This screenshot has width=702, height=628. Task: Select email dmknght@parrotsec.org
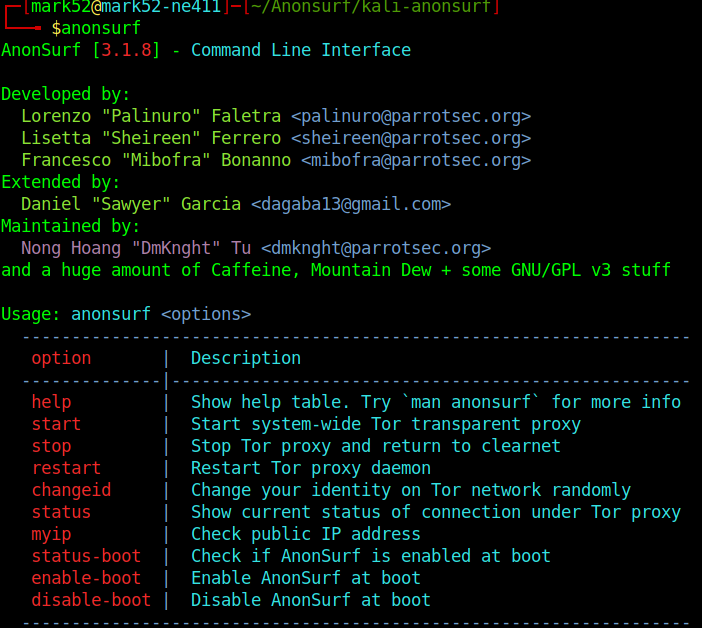click(376, 248)
